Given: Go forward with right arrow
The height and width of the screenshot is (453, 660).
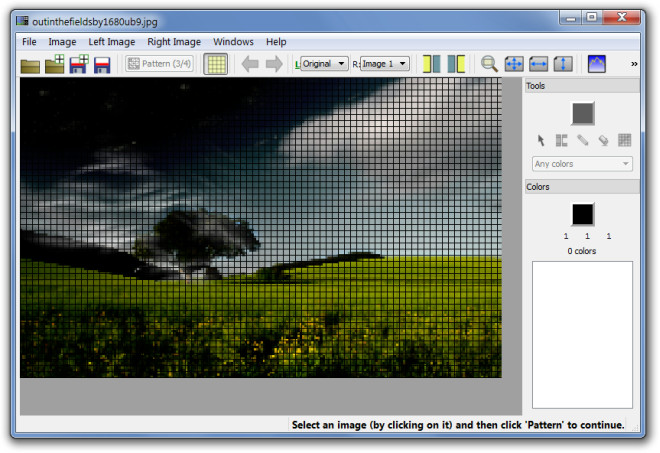Looking at the screenshot, I should [x=274, y=64].
